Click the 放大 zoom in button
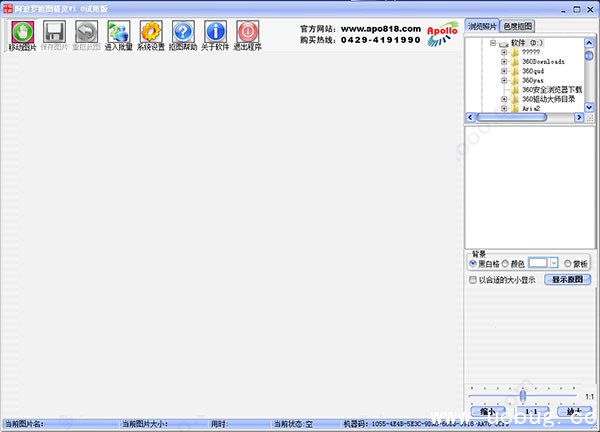Viewport: 600px width, 432px height. (x=574, y=412)
